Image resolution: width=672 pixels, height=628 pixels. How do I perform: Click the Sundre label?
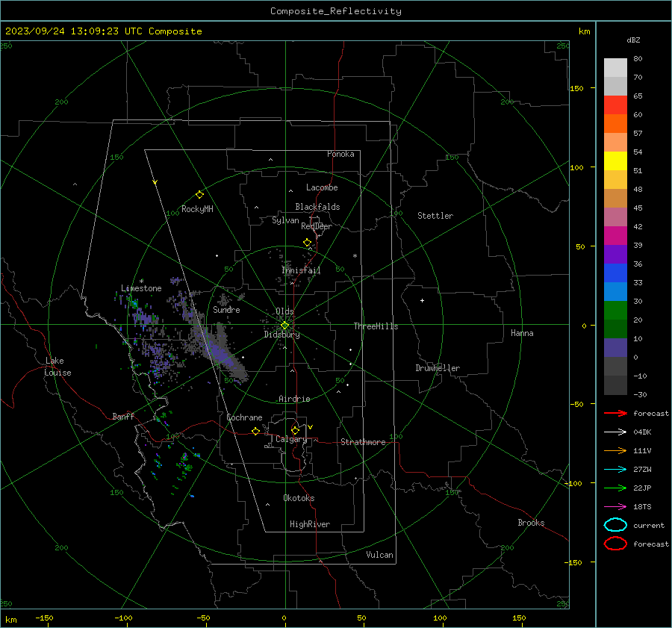[x=226, y=309]
